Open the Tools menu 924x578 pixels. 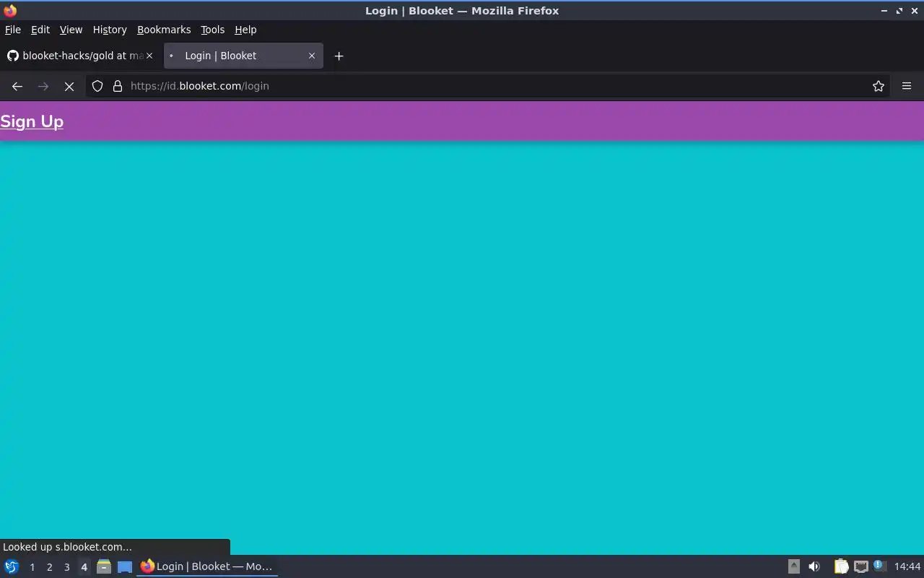pos(212,30)
